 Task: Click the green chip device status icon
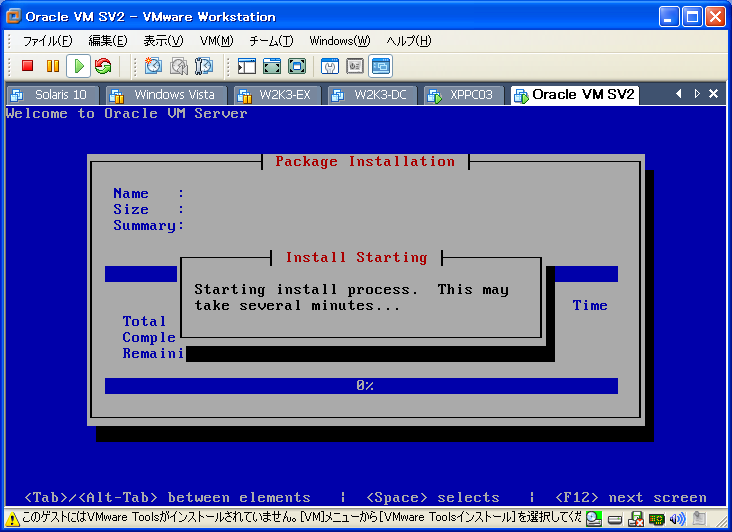coord(656,519)
